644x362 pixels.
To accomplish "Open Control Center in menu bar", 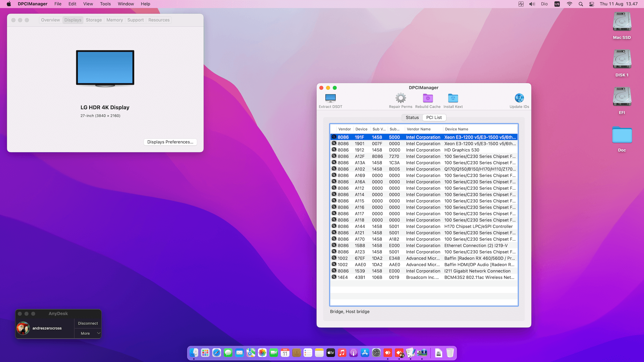I will (592, 4).
